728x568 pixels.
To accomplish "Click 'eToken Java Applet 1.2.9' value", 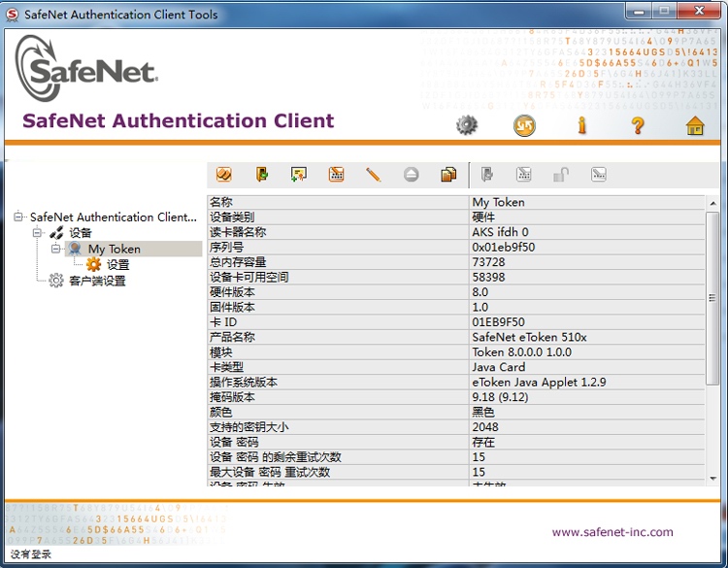I will pos(539,382).
